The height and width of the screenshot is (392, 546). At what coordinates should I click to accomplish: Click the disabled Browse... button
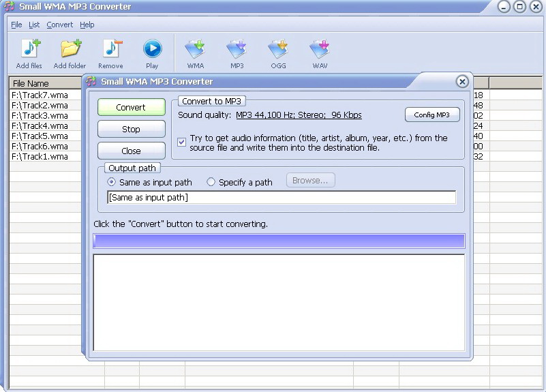pyautogui.click(x=310, y=181)
